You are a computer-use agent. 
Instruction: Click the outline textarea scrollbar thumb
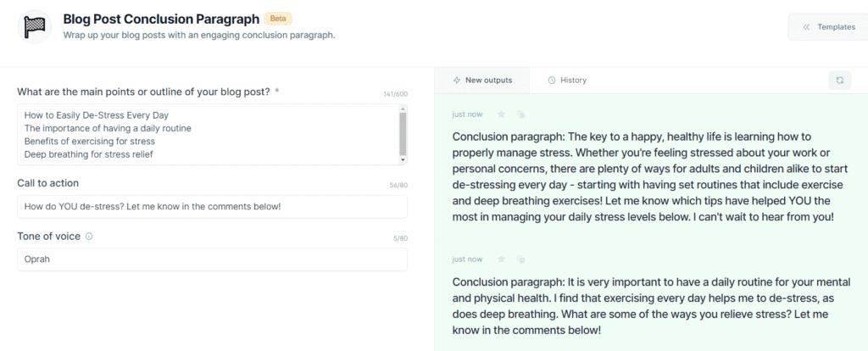403,134
